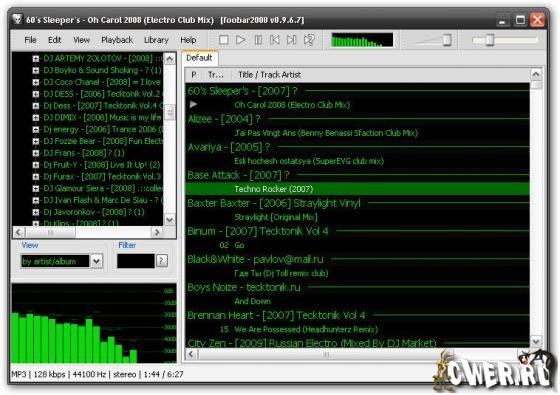Click the toolbar spectrum visualization
Image resolution: width=560 pixels, height=395 pixels.
pyautogui.click(x=362, y=40)
